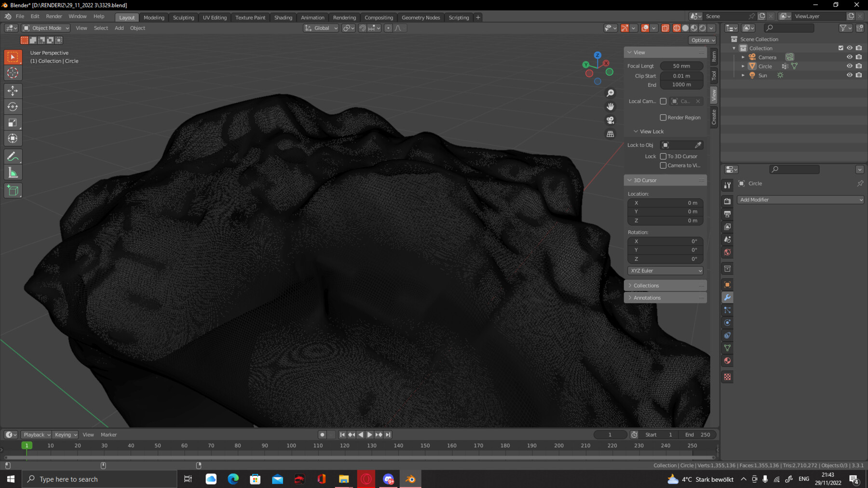Open the Render Properties tab
Image resolution: width=868 pixels, height=488 pixels.
coord(727,202)
